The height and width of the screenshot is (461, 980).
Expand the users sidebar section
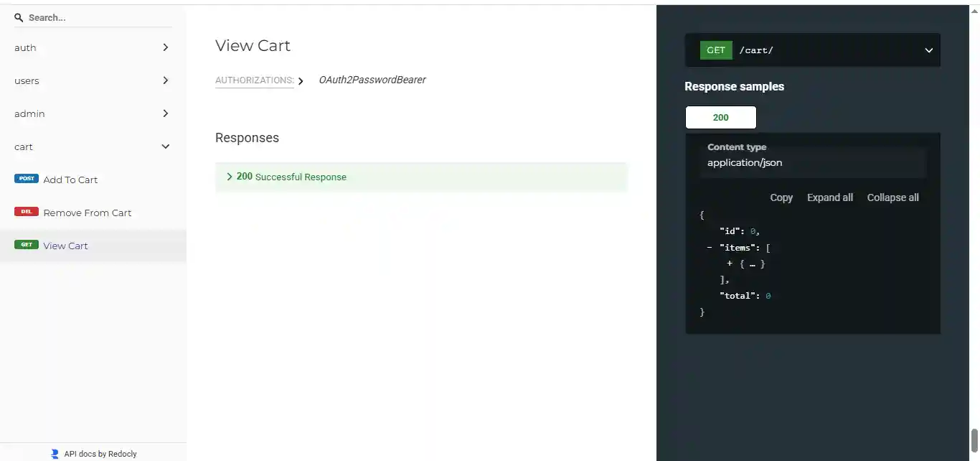point(93,80)
